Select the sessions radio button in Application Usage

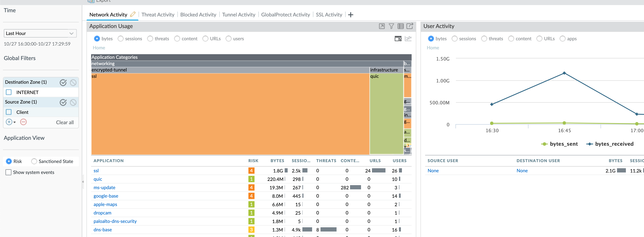pos(120,39)
